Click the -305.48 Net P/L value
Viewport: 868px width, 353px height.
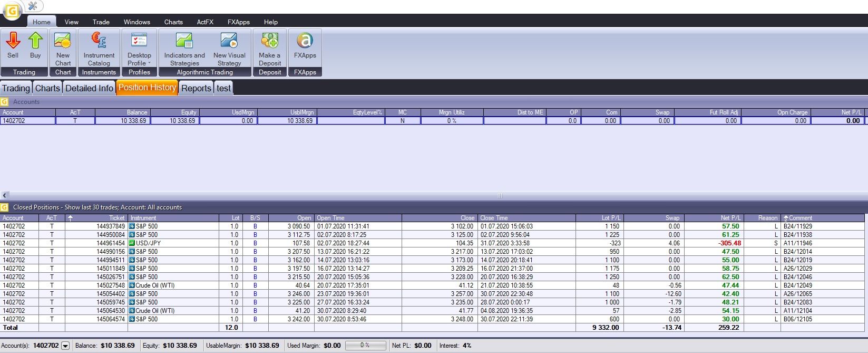click(x=730, y=243)
